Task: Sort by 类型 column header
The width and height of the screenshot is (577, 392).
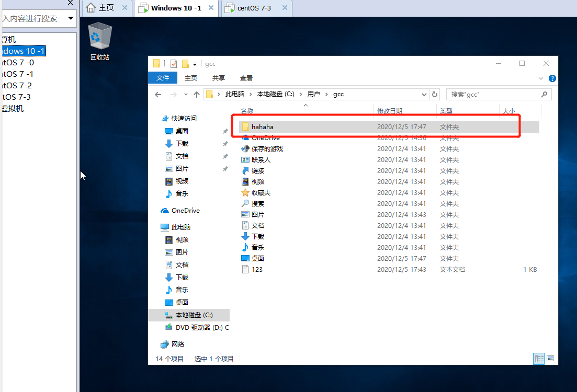Action: tap(446, 111)
